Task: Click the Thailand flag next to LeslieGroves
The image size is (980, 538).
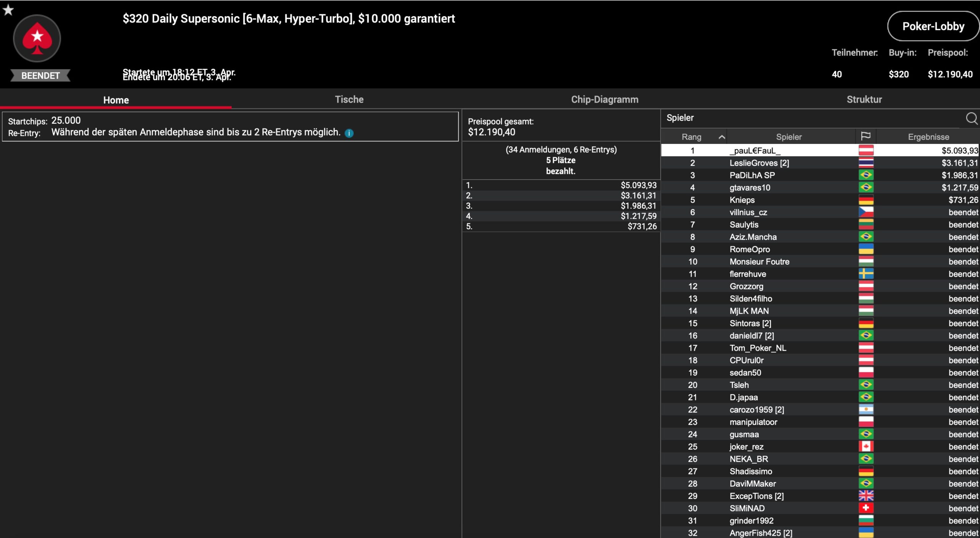Action: (x=866, y=163)
